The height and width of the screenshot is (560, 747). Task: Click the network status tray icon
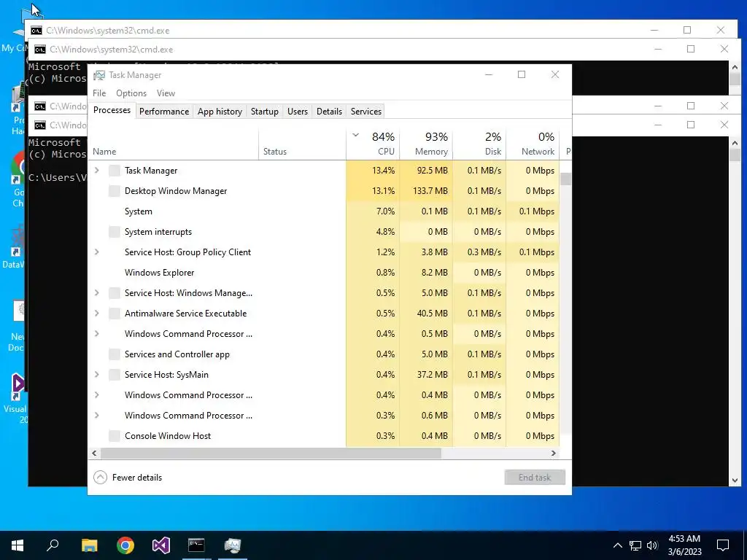click(x=635, y=545)
